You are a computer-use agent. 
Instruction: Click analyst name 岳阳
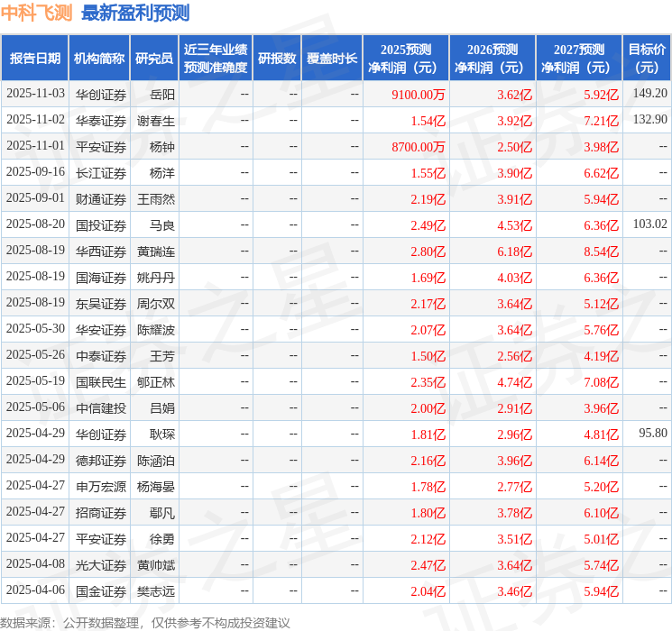pos(162,94)
